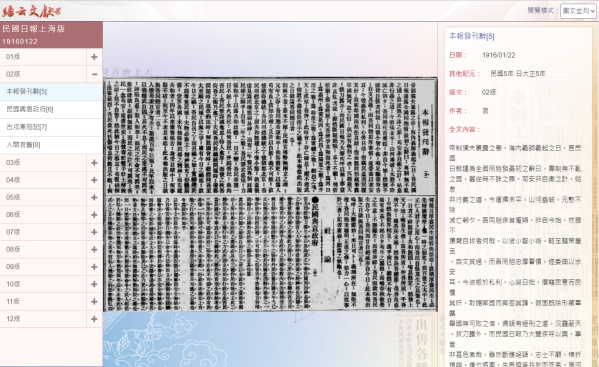Expand the 09版 plus icon
The width and height of the screenshot is (599, 367).
(94, 267)
